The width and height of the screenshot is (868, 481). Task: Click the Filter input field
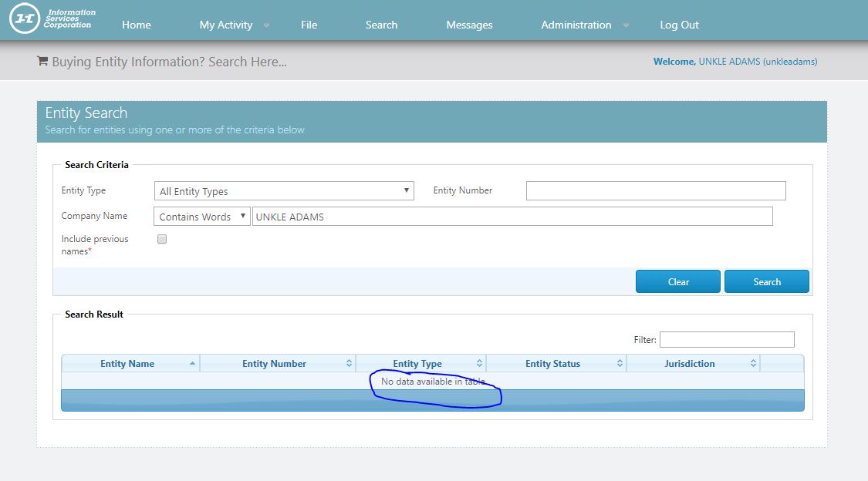tap(727, 339)
